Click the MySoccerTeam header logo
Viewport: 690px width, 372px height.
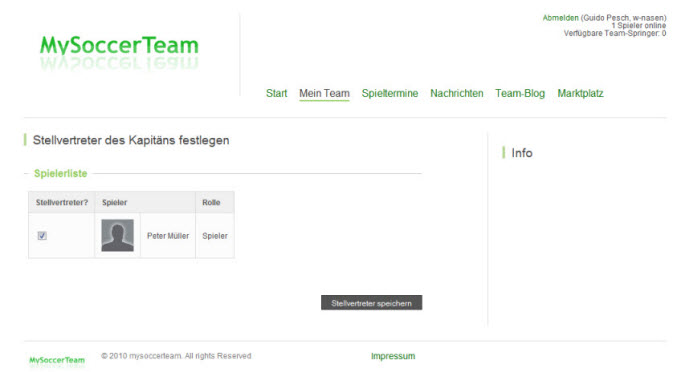[119, 52]
